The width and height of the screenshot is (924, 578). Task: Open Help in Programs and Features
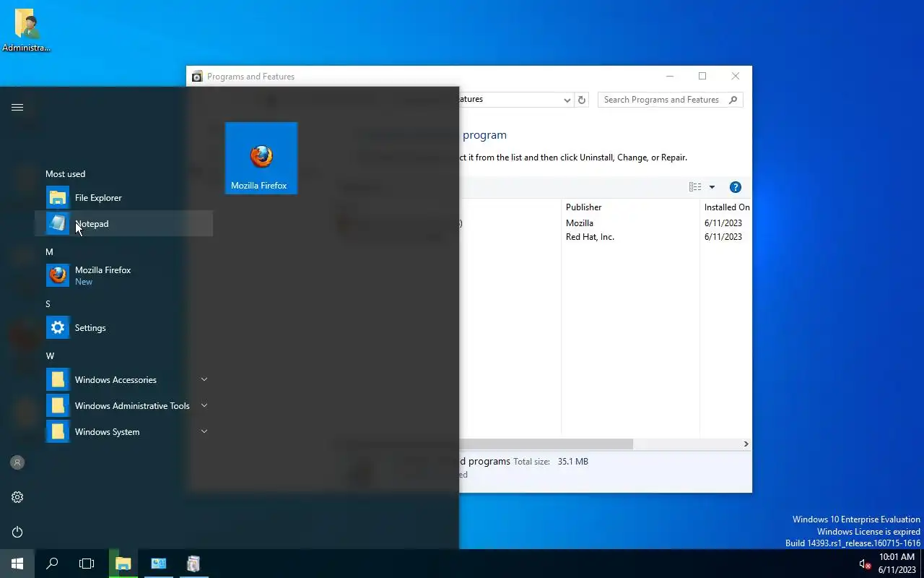[x=736, y=187]
